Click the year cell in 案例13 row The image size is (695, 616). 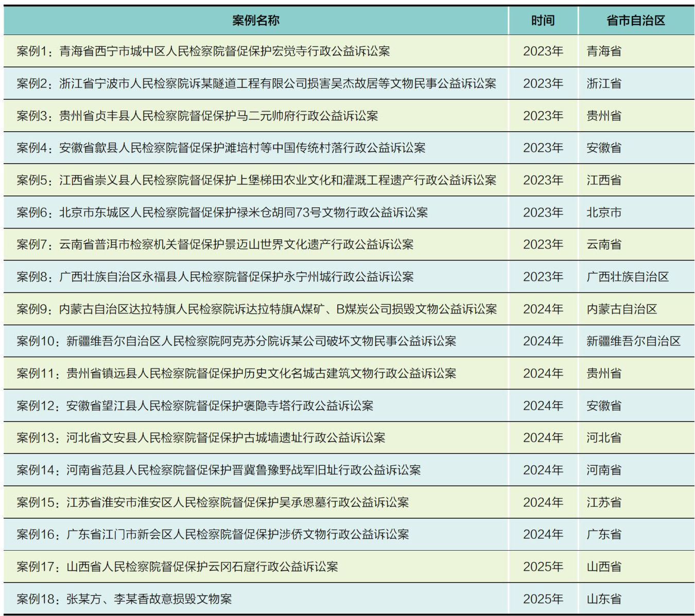click(543, 438)
